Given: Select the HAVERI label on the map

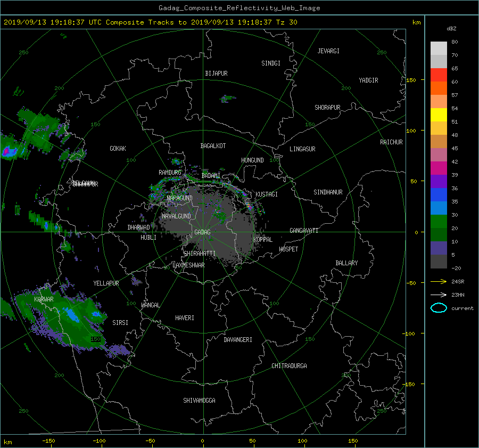Looking at the screenshot, I should click(x=185, y=318).
